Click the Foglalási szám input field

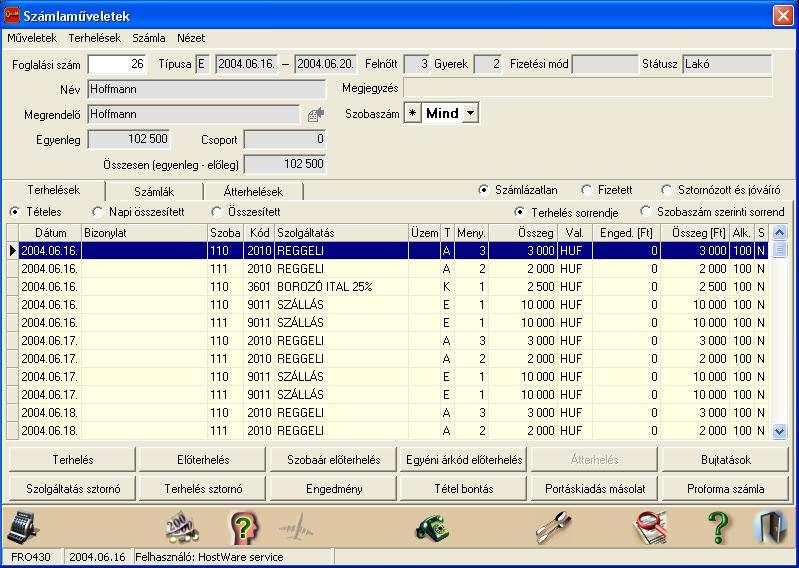click(x=117, y=64)
